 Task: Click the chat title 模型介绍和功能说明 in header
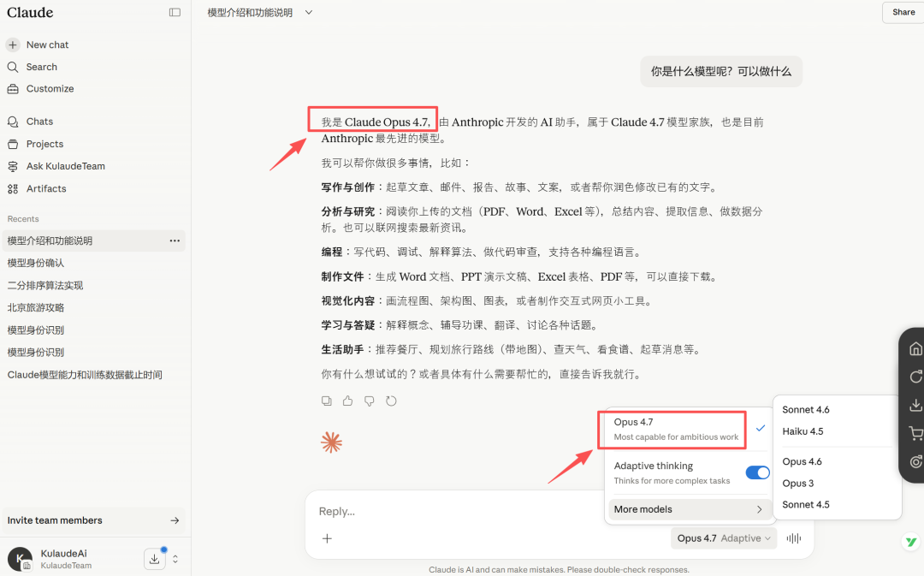[x=250, y=12]
